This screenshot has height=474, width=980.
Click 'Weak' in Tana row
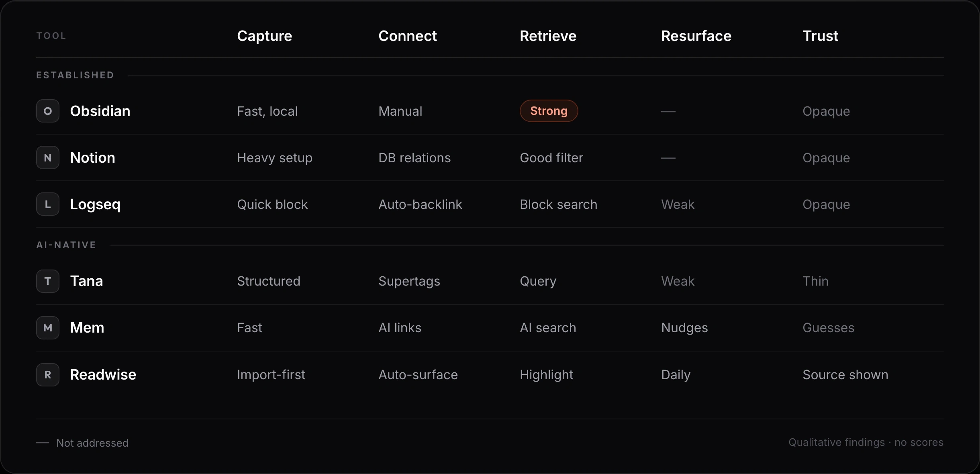point(678,281)
